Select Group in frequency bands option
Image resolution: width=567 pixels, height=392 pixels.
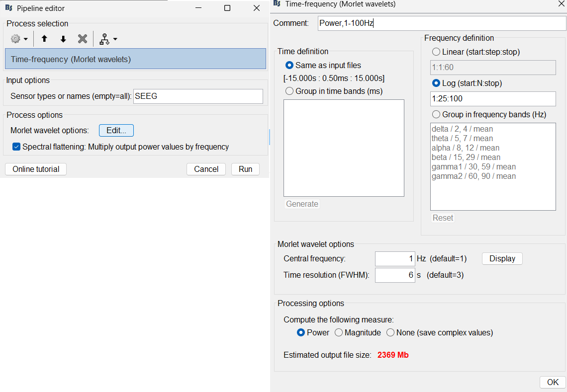pyautogui.click(x=436, y=114)
